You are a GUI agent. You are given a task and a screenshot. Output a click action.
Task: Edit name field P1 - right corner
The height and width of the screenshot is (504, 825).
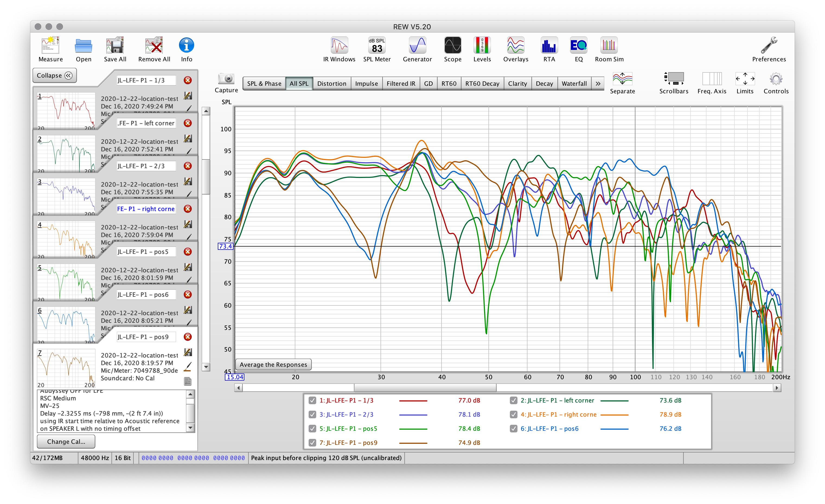point(146,209)
